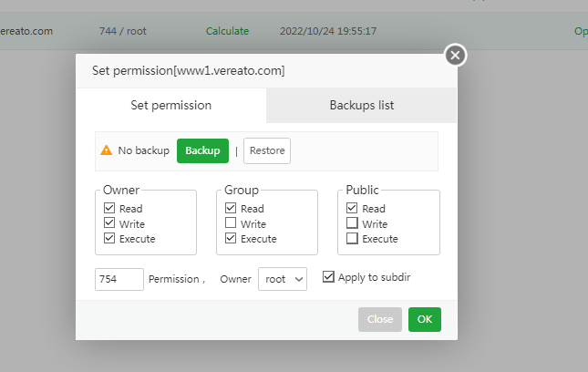This screenshot has height=372, width=588.
Task: Open the Owner dropdown showing root
Action: point(283,279)
